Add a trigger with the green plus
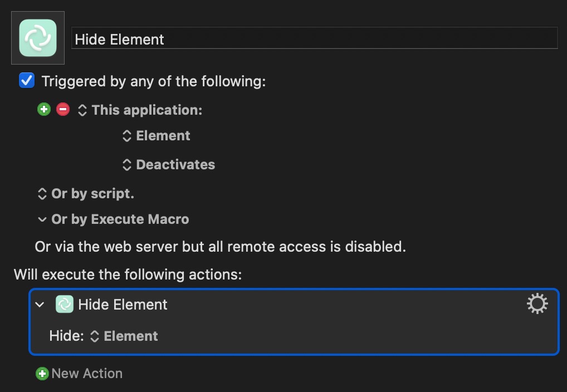567x392 pixels. (43, 110)
